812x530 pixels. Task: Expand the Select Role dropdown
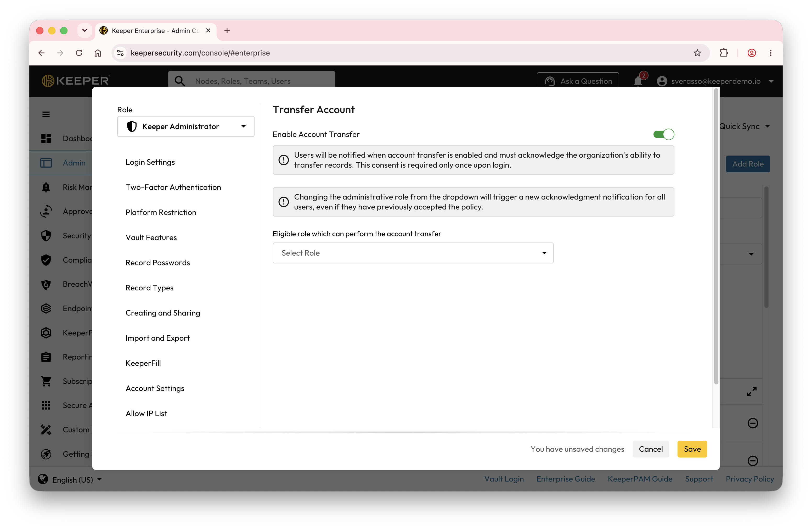click(x=413, y=253)
